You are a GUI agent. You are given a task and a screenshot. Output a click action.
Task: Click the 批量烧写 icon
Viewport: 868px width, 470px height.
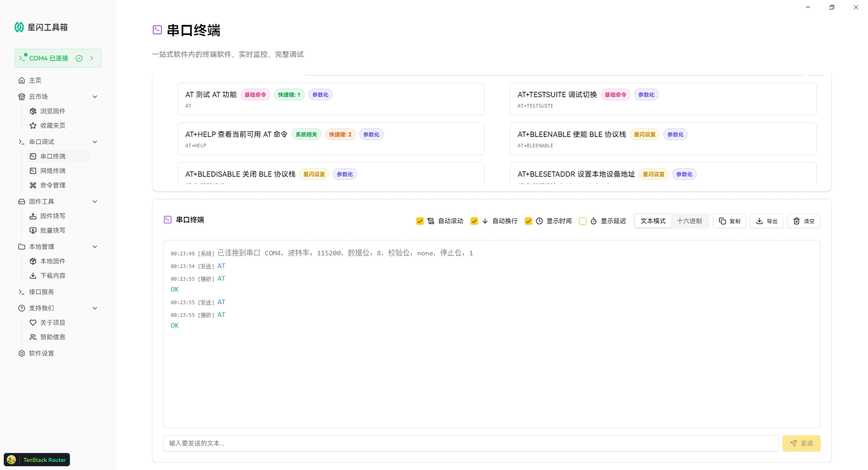(33, 230)
